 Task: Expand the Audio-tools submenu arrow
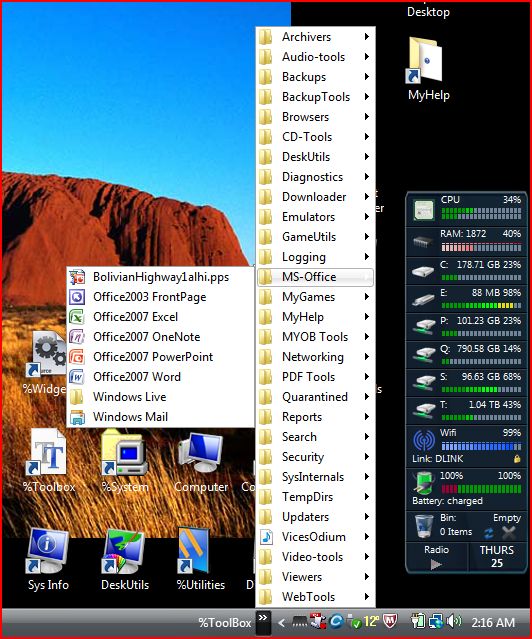367,57
